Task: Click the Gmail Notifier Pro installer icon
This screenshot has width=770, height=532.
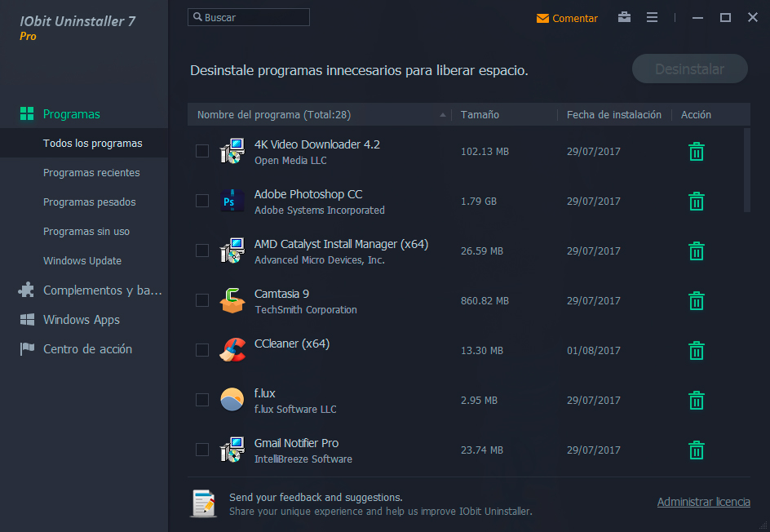Action: click(x=232, y=450)
